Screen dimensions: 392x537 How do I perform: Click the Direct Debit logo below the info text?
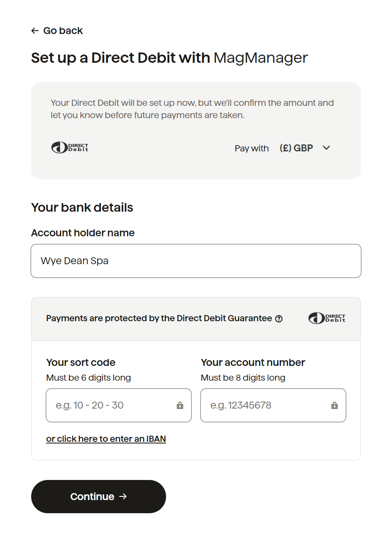coord(70,147)
